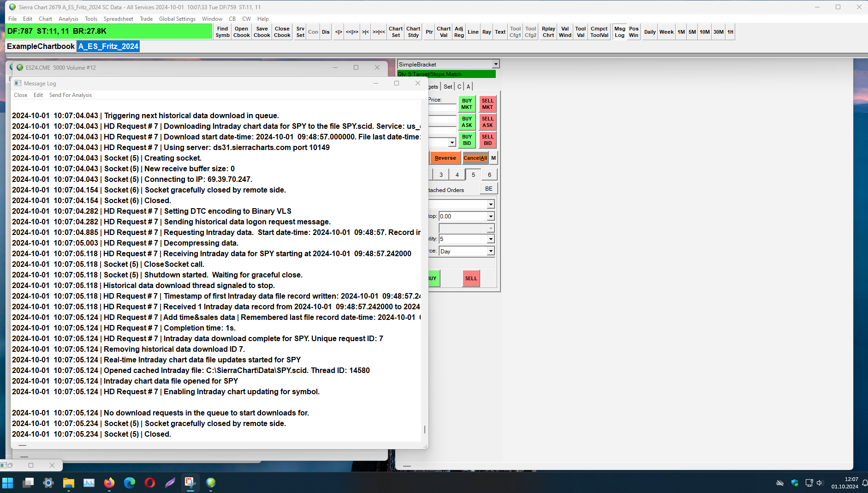Select the Ptr pointer tool

click(429, 32)
